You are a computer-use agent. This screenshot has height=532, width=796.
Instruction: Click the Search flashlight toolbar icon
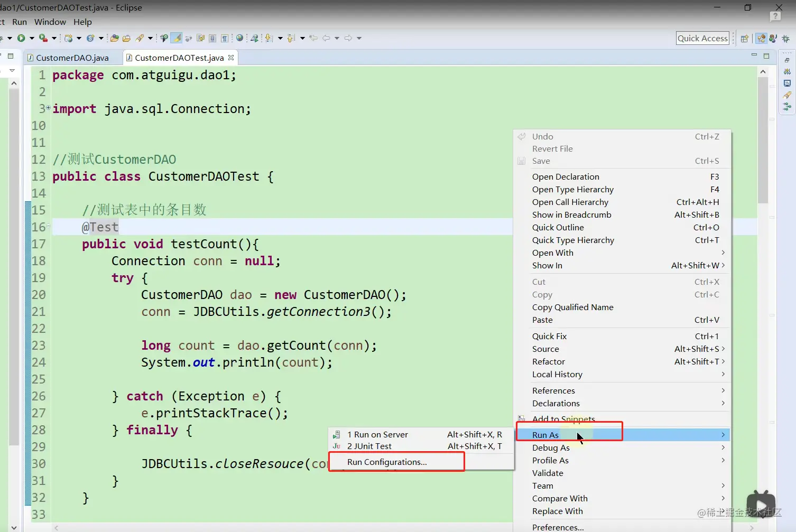pyautogui.click(x=140, y=38)
